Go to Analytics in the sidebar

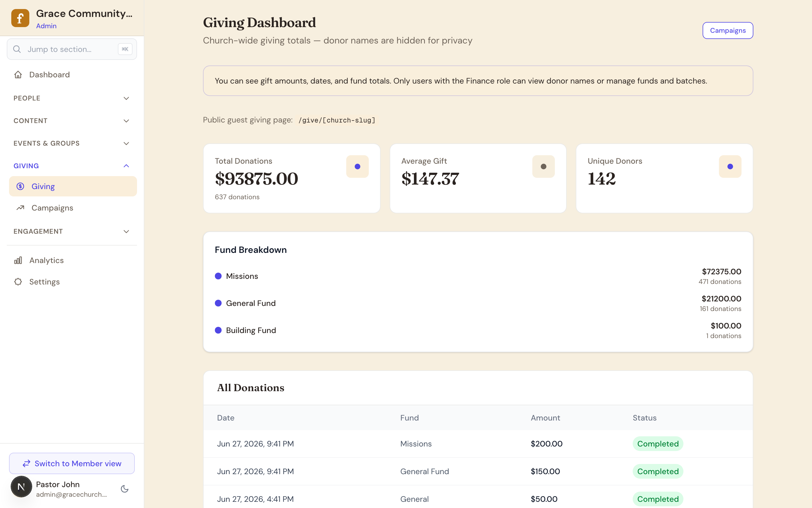[72, 260]
